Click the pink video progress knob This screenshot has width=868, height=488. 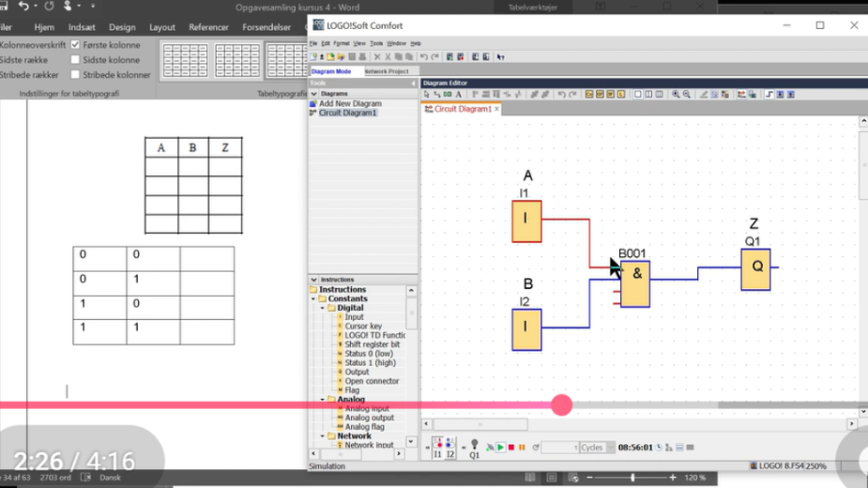tap(561, 404)
